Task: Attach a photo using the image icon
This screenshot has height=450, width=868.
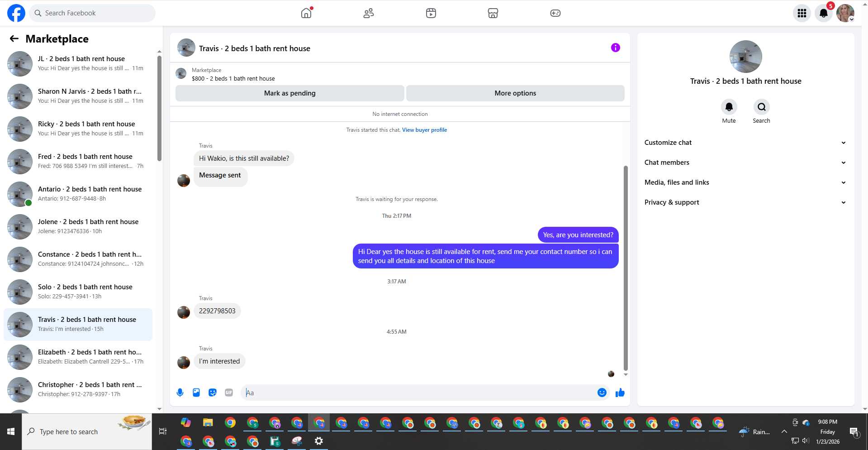Action: click(196, 393)
